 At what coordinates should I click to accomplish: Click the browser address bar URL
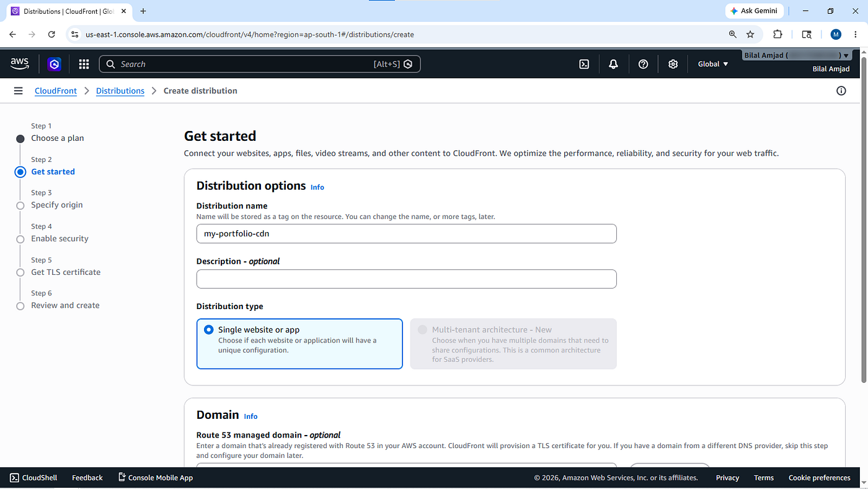[x=250, y=35]
